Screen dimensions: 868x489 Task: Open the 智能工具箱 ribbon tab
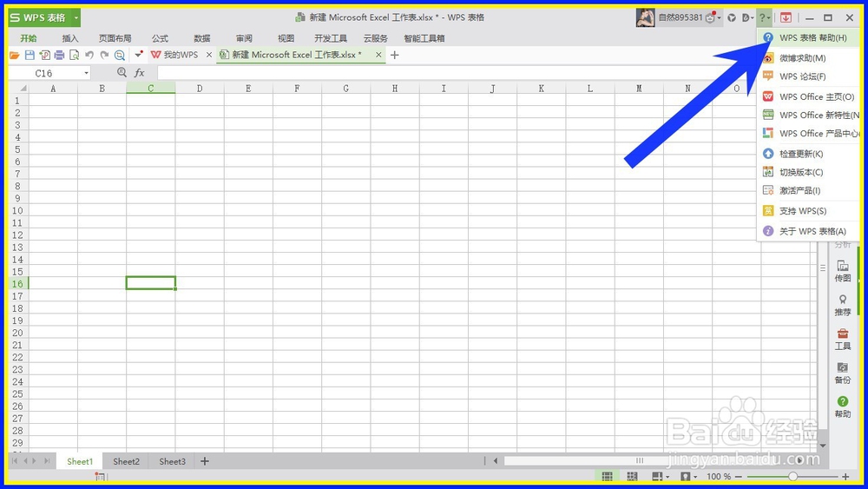click(424, 38)
